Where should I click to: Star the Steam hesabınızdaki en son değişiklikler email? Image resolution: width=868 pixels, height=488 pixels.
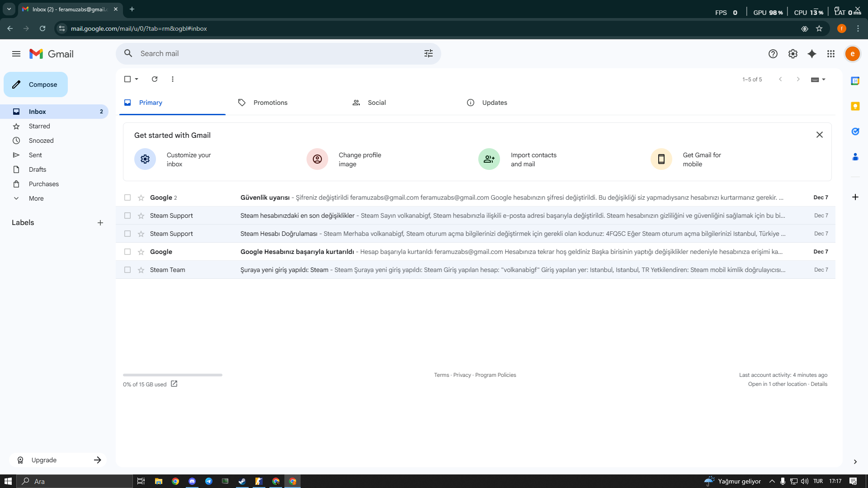(x=141, y=216)
